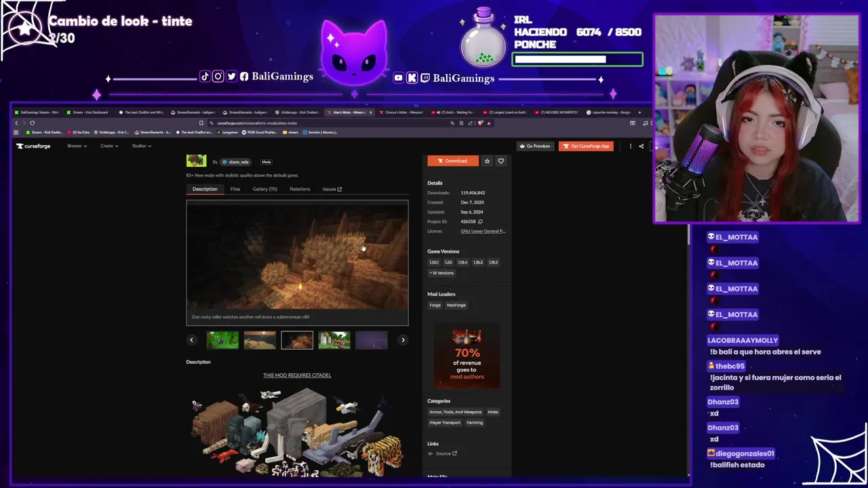This screenshot has width=868, height=488.
Task: Open the Browse dropdown menu
Action: point(77,146)
